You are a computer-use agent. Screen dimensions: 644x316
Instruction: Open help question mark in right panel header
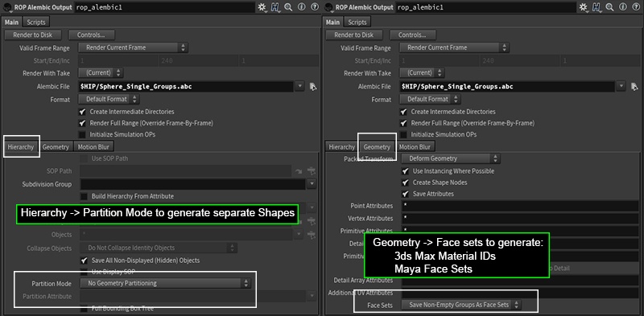(636, 7)
